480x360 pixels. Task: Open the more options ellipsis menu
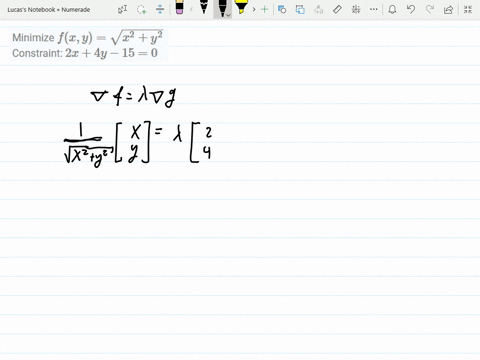374,9
